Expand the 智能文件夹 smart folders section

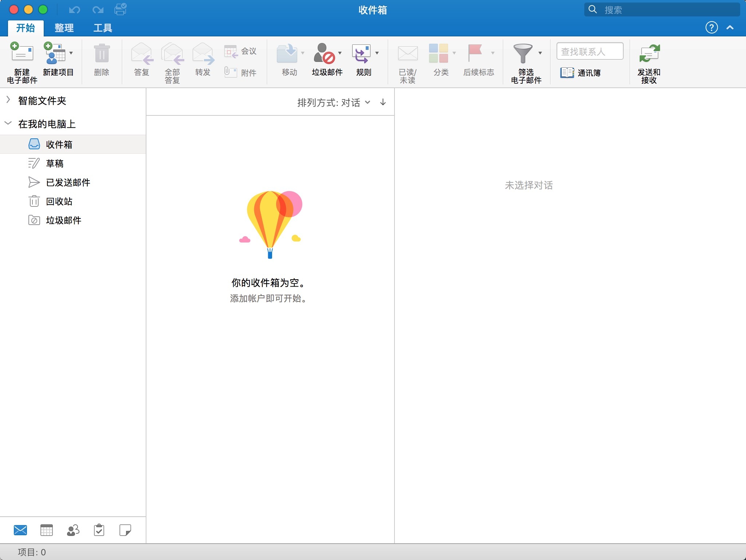click(8, 100)
